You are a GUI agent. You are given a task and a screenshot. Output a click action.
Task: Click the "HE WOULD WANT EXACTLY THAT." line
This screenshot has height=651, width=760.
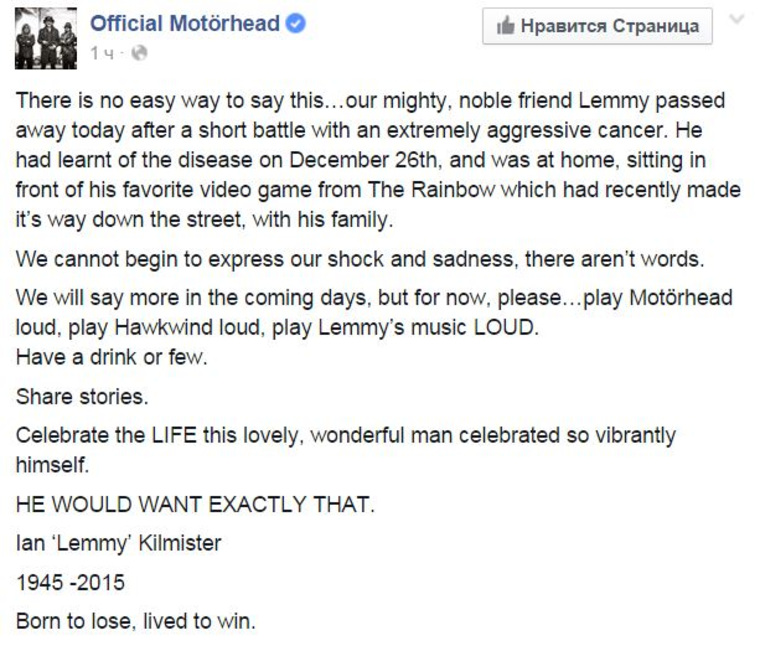tap(195, 504)
